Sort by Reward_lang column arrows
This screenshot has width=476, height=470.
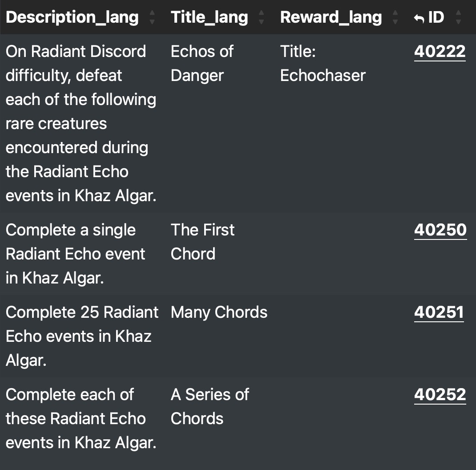coord(395,17)
